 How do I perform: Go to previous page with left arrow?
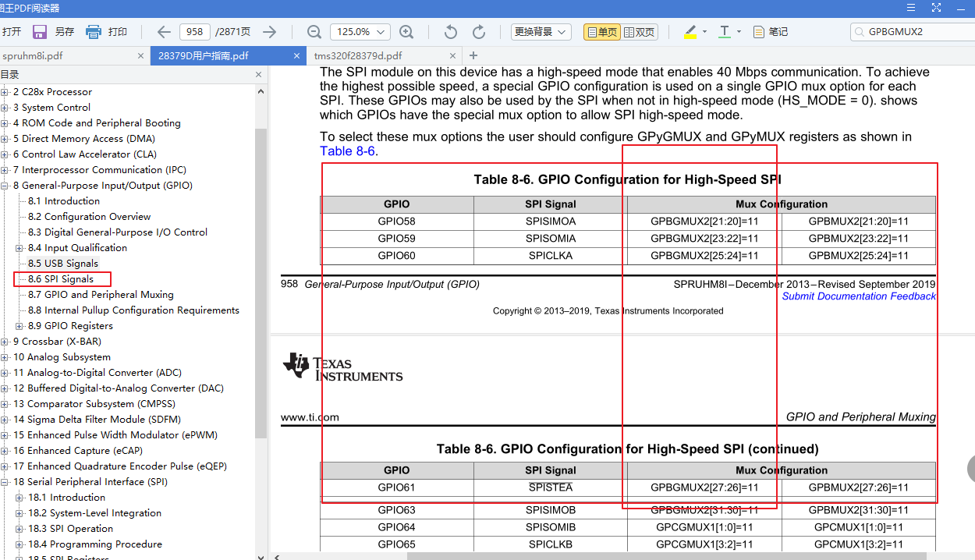pos(164,32)
